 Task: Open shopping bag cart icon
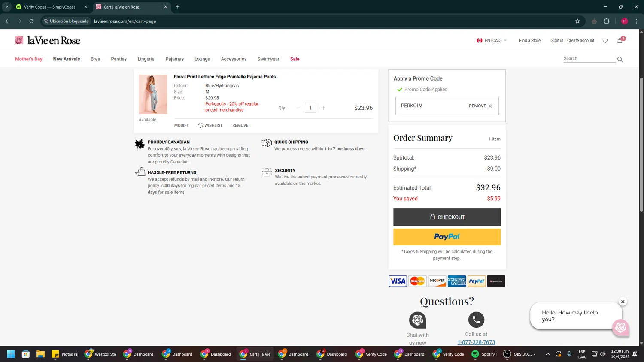[x=620, y=40]
